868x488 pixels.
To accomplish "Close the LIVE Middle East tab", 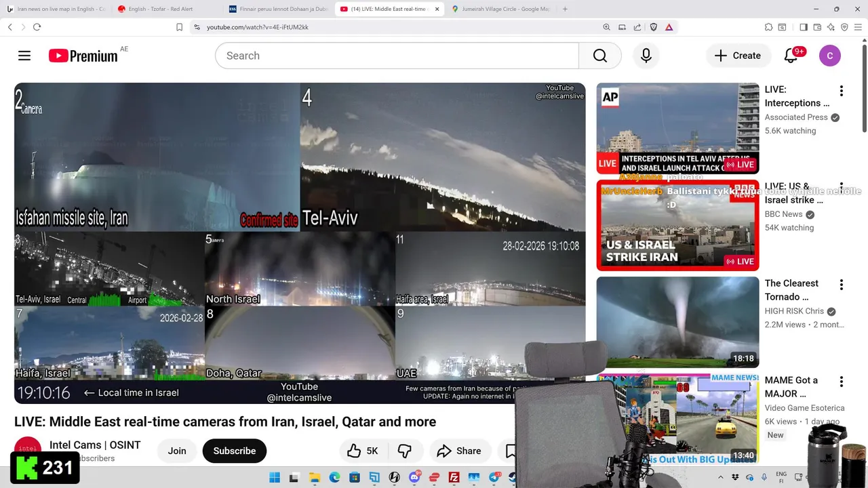I will [437, 9].
